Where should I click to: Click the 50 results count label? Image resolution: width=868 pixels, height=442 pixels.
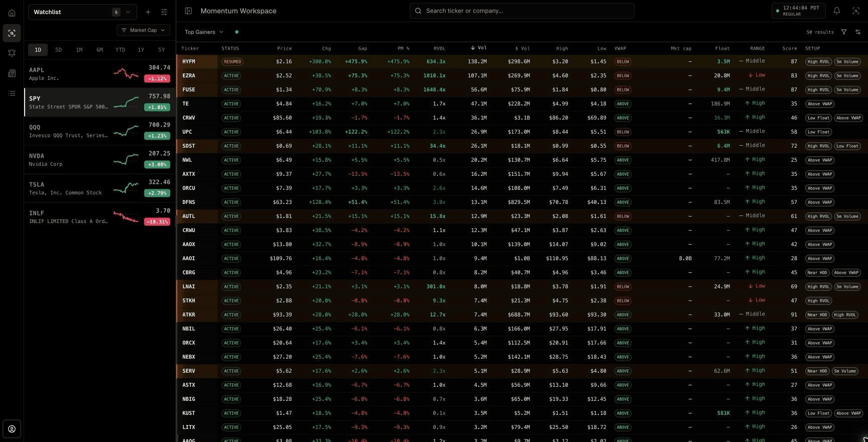point(820,32)
